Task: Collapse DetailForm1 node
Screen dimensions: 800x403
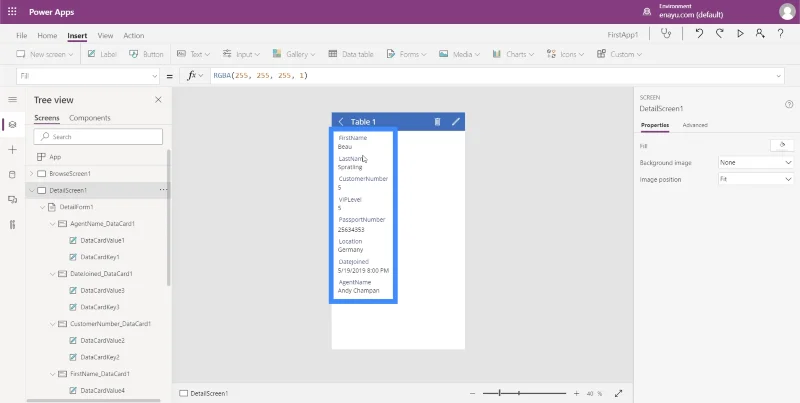Action: 42,207
